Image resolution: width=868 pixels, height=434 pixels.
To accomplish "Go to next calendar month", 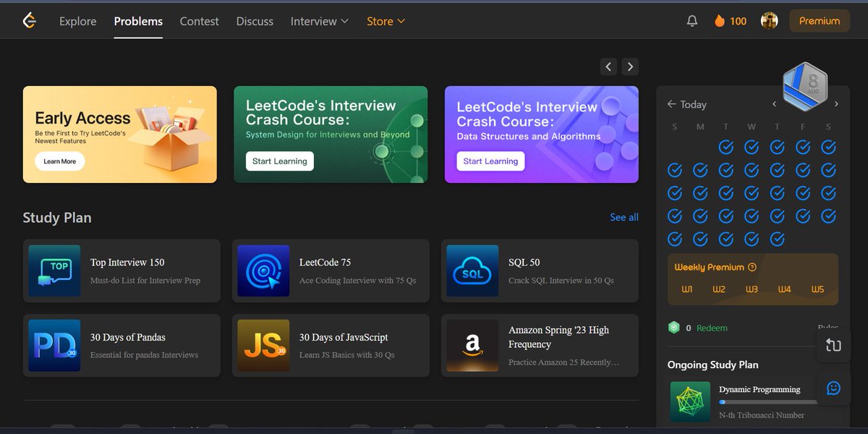I will (836, 104).
